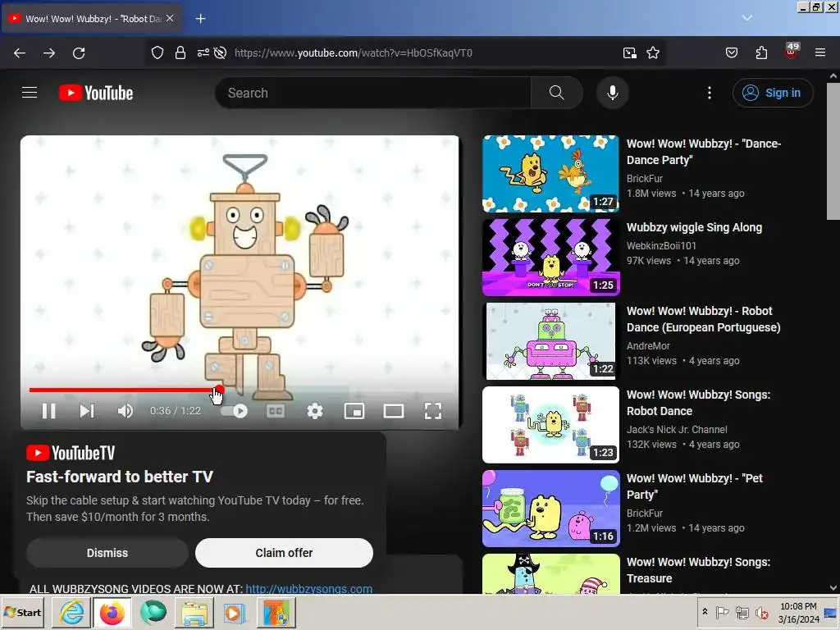Screen dimensions: 840x630
Task: Go to YouTube home via logo
Action: (x=96, y=93)
